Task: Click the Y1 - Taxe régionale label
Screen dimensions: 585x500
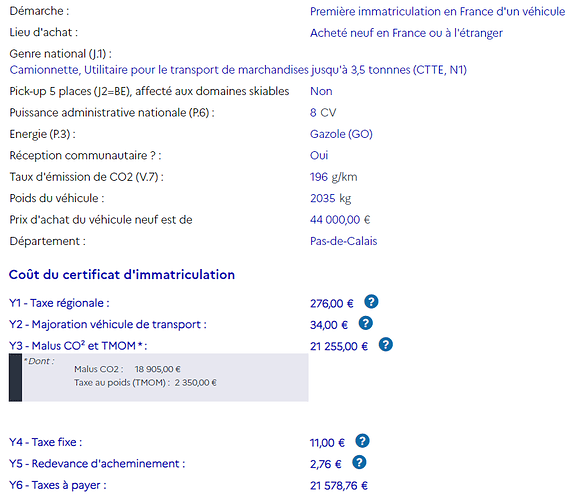Action: (59, 303)
